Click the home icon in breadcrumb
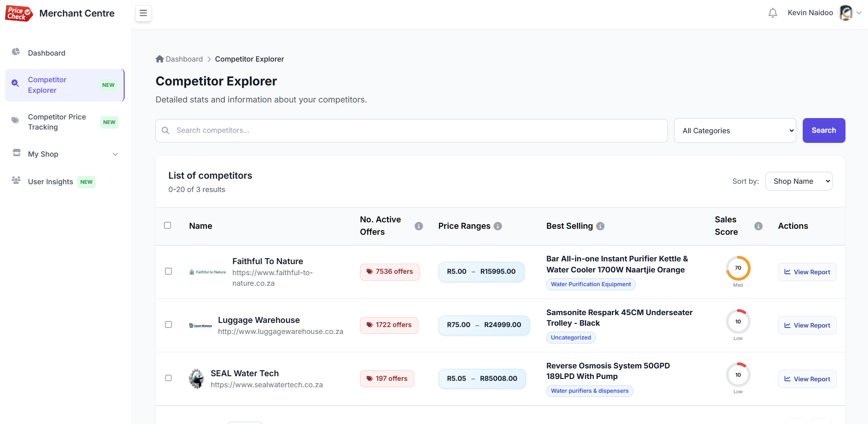This screenshot has width=868, height=424. pos(160,59)
